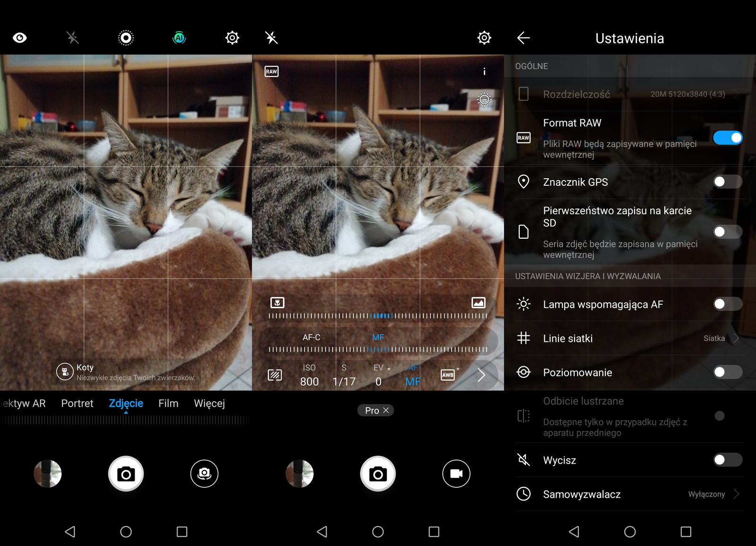Android back button in Ustawienia screen
This screenshot has width=756, height=546.
pyautogui.click(x=574, y=532)
